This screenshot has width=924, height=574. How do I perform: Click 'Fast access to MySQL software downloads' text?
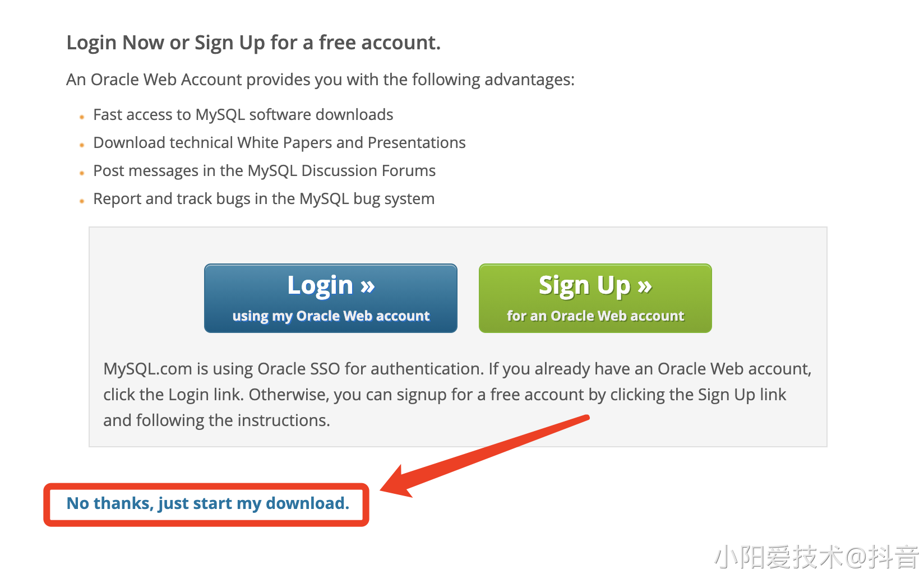coord(243,115)
